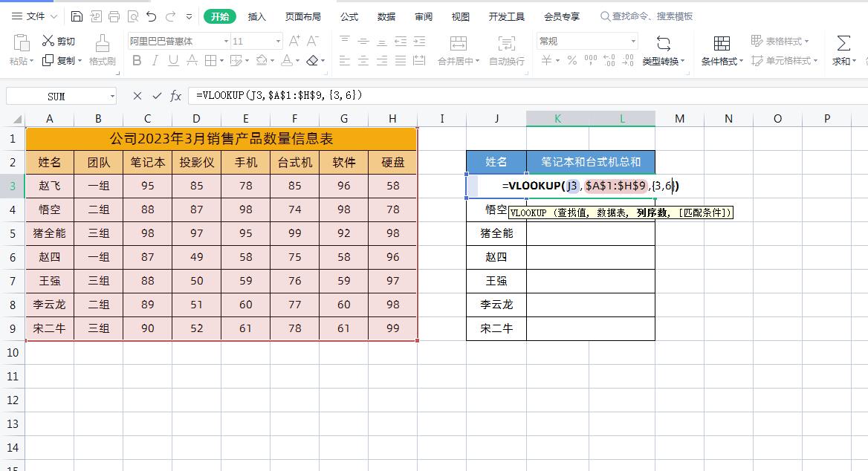This screenshot has height=471, width=868.
Task: Select row 5 header
Action: coord(12,233)
